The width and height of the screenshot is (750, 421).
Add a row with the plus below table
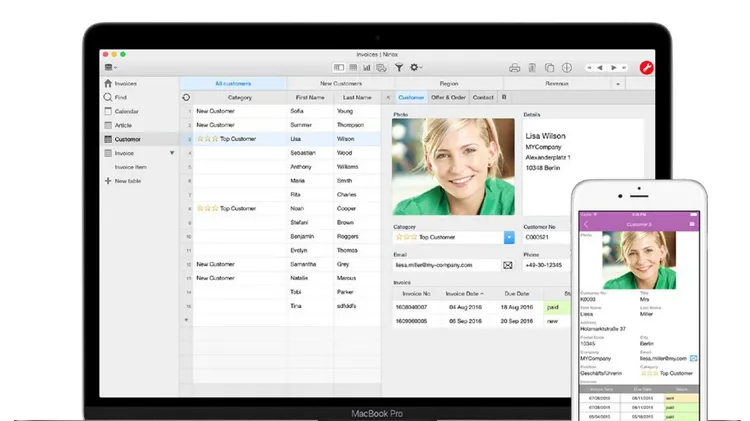[x=187, y=320]
